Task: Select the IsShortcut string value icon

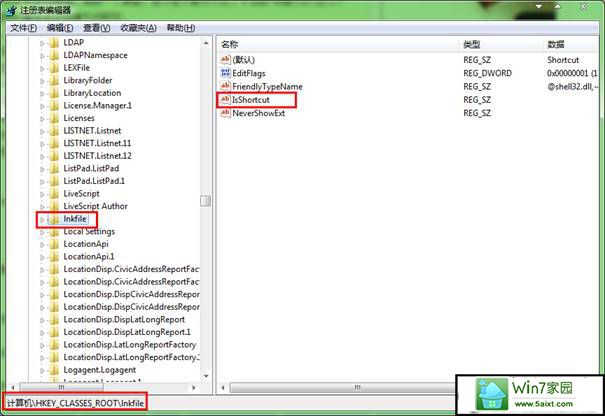Action: [x=225, y=100]
